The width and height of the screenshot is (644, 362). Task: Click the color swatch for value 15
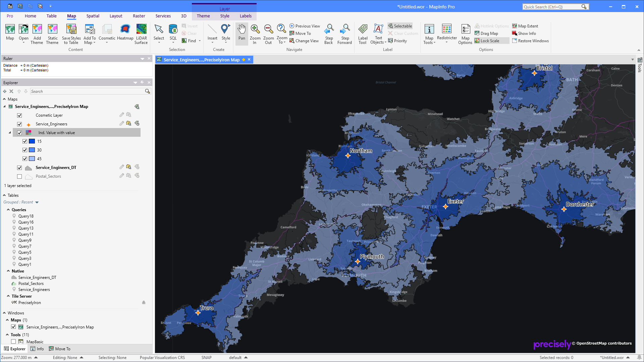32,141
